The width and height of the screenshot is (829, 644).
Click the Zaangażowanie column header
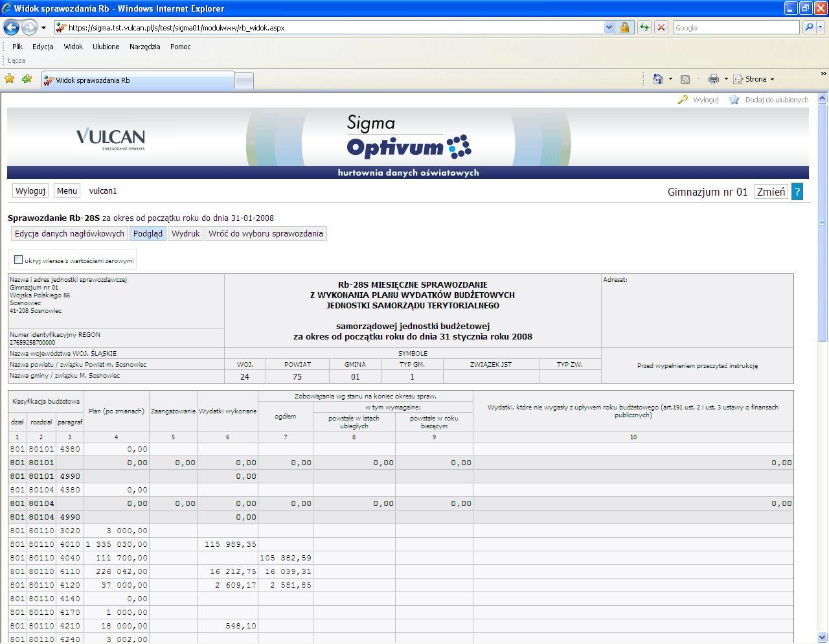pyautogui.click(x=173, y=411)
